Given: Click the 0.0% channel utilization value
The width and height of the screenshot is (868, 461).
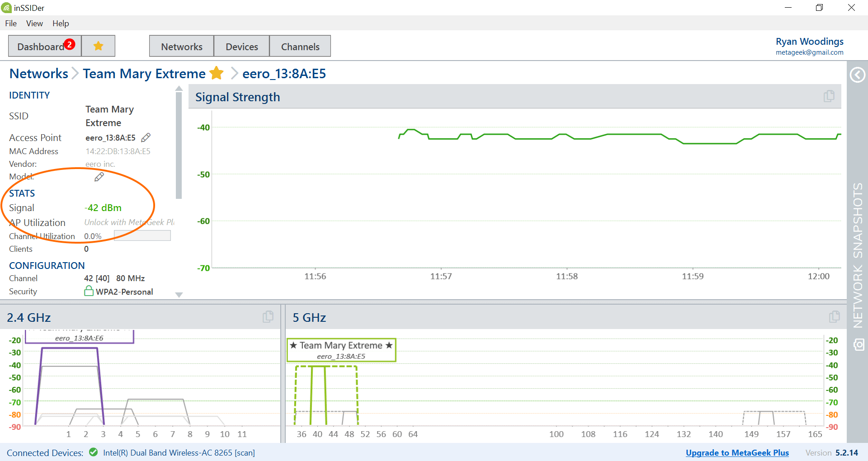Looking at the screenshot, I should click(93, 236).
